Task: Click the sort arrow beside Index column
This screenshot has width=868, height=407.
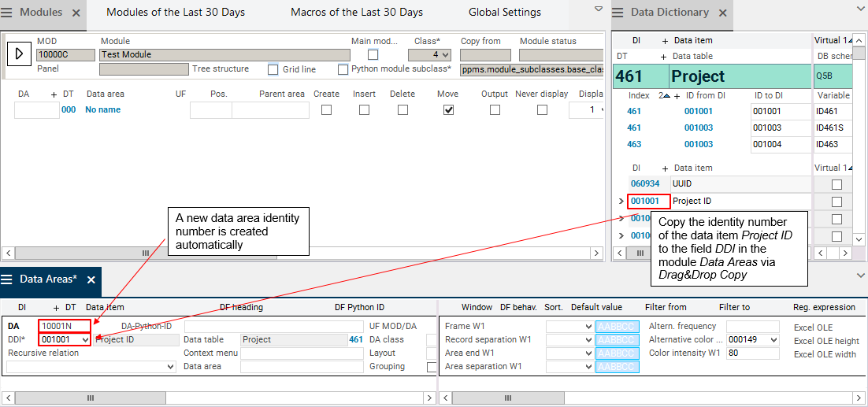Action: pyautogui.click(x=666, y=95)
